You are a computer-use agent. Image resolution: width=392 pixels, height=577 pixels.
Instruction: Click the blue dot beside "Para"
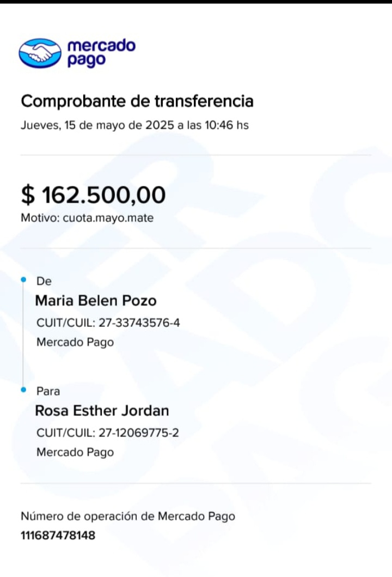[x=23, y=390]
